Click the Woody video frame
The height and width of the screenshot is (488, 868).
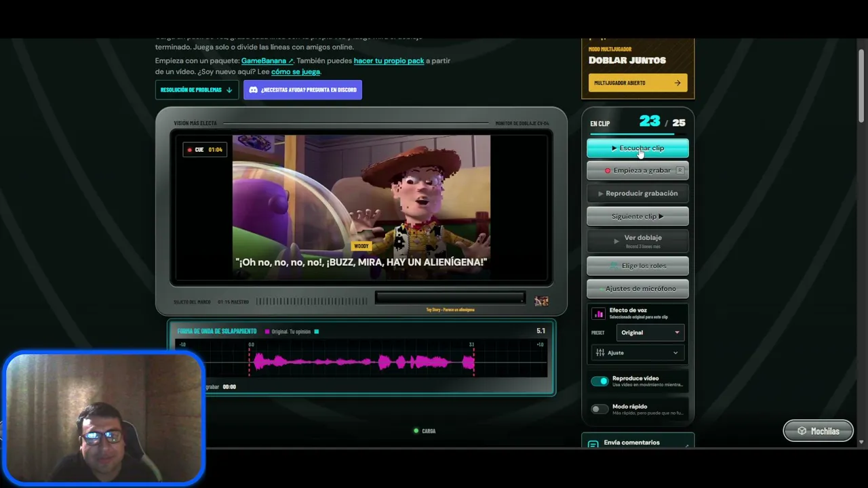coord(361,207)
